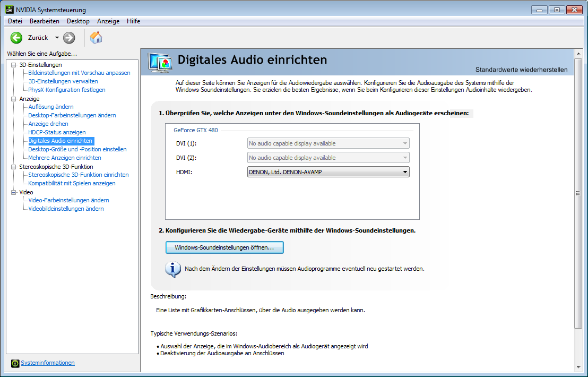Select Digitales Audio einrichten tree item

tap(60, 141)
